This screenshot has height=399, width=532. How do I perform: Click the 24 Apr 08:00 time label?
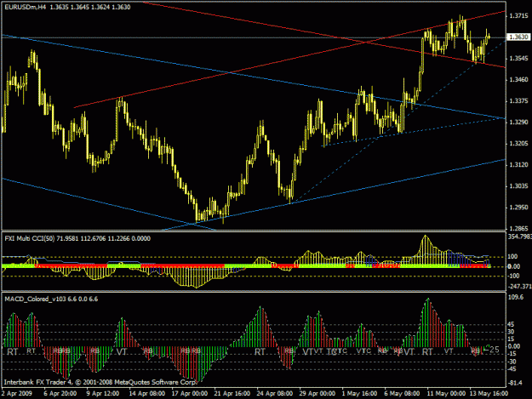(x=275, y=394)
